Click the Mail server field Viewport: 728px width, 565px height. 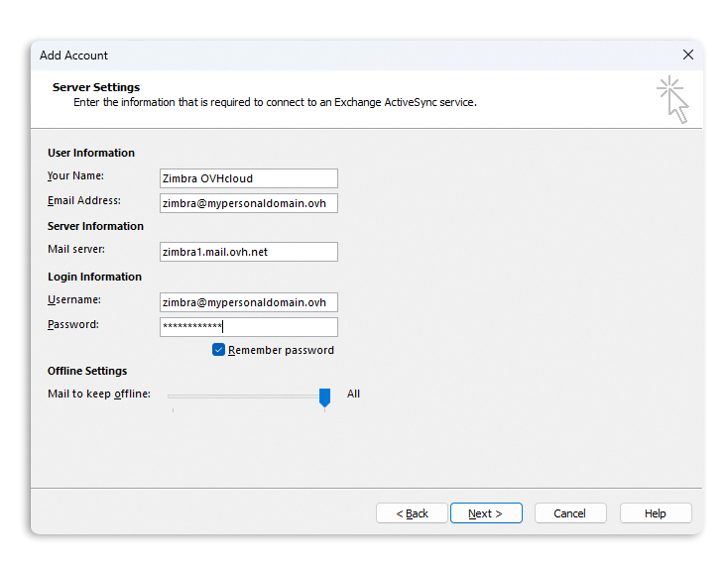click(x=248, y=252)
